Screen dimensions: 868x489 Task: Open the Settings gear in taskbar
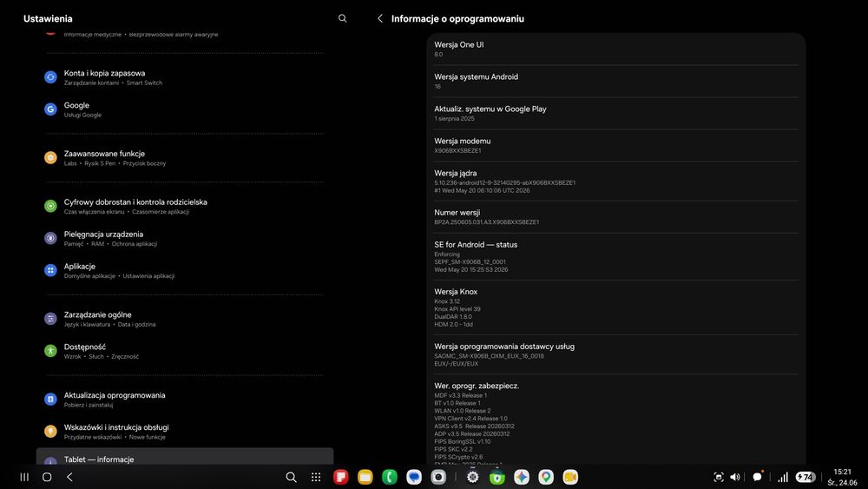pyautogui.click(x=473, y=477)
